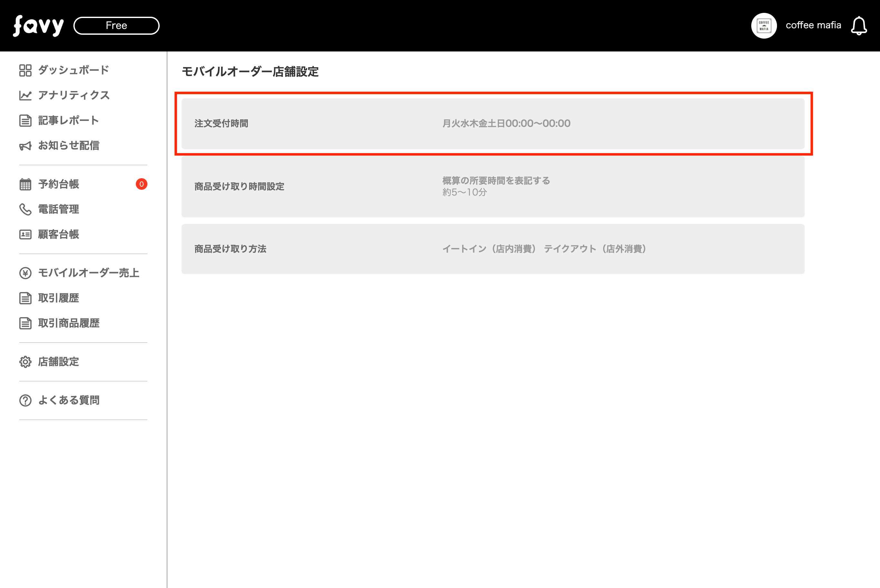Click the 記事レポート document icon
The width and height of the screenshot is (880, 588).
(x=25, y=120)
